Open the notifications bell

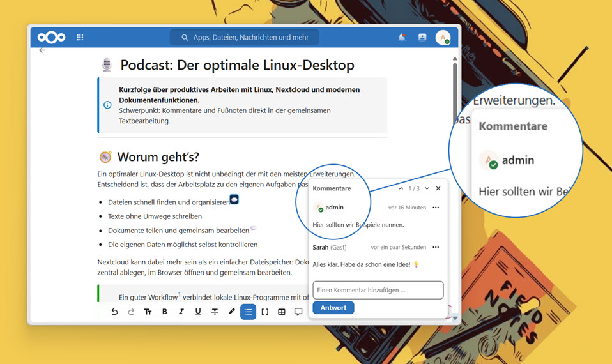(402, 38)
